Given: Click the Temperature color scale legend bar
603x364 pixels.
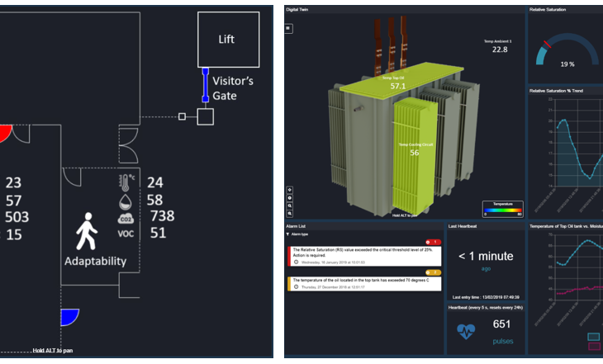Looking at the screenshot, I should click(502, 210).
